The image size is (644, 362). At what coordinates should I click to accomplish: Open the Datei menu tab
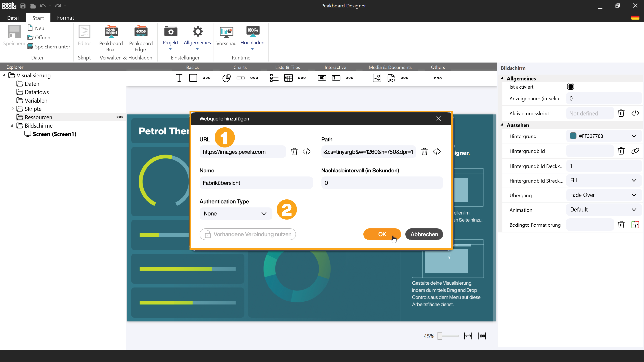point(13,18)
